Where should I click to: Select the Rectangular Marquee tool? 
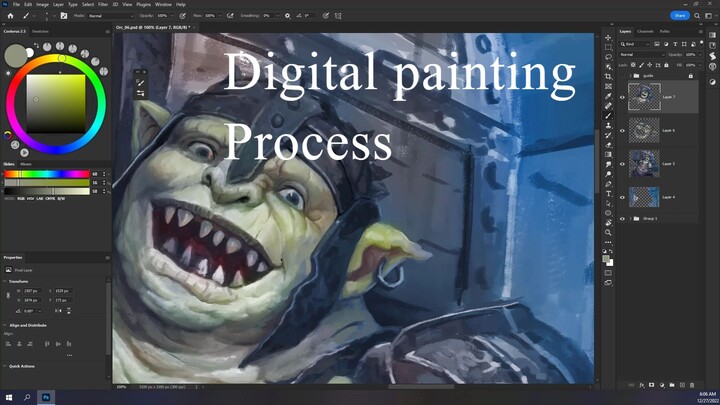coord(608,47)
